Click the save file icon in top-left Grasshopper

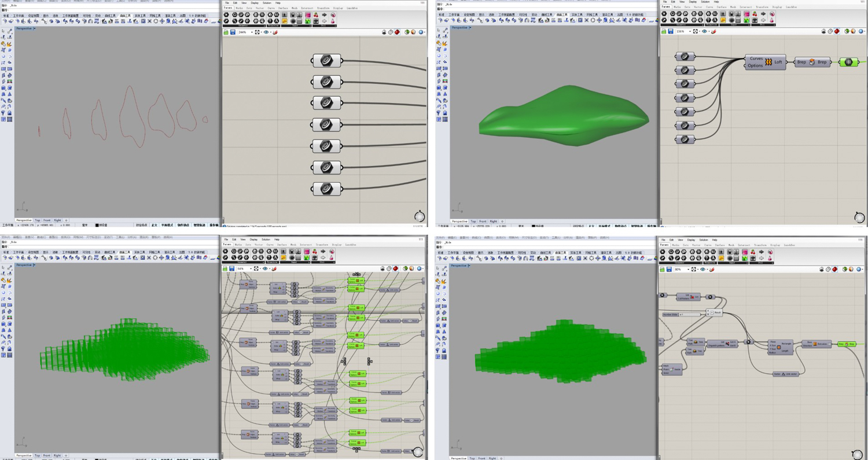click(233, 32)
